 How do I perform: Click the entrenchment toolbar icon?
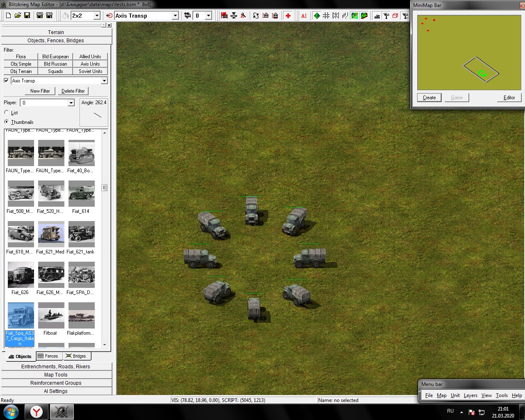click(x=377, y=16)
